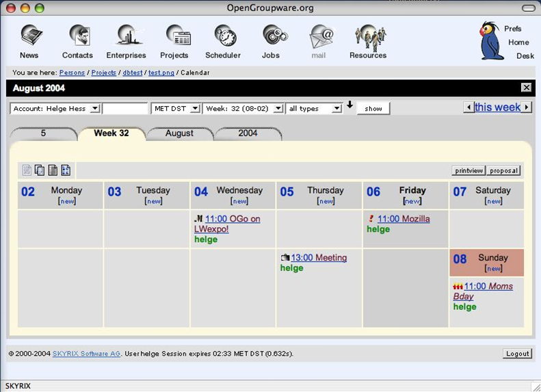
Task: Open the all types filter dropdown
Action: (336, 109)
